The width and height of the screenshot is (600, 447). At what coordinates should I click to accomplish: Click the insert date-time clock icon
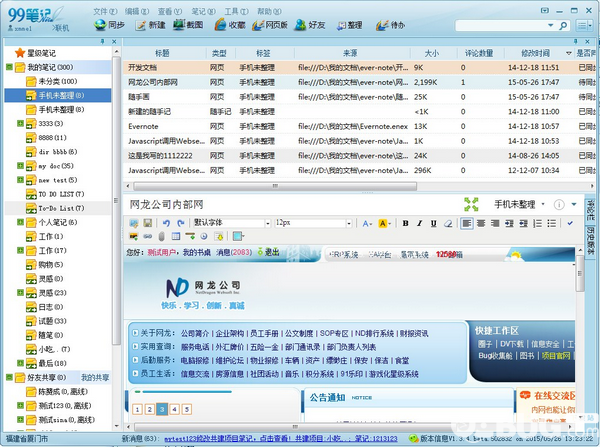(204, 237)
